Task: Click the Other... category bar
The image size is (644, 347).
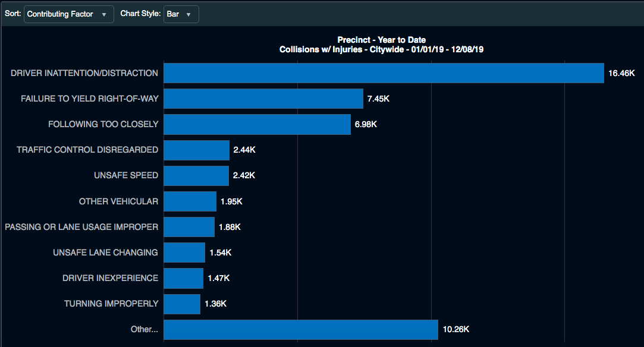Action: click(301, 330)
